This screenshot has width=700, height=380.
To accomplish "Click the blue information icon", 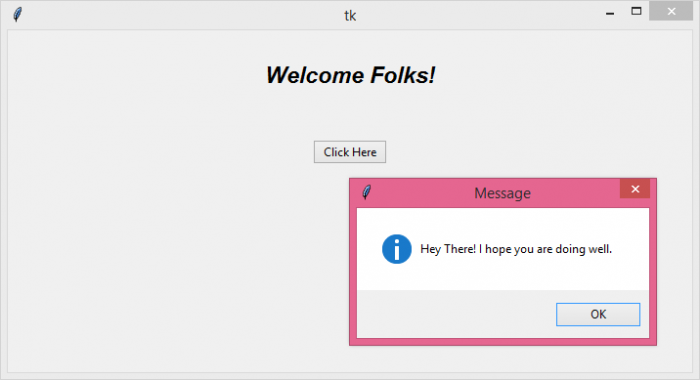I will click(396, 249).
